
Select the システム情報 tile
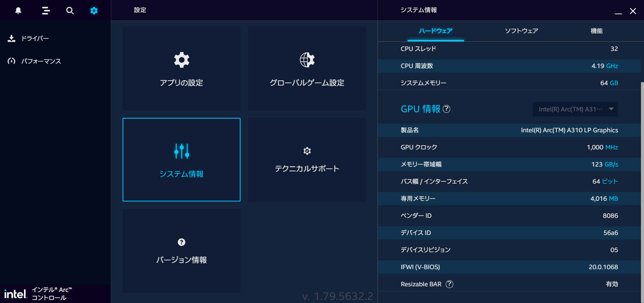point(182,160)
